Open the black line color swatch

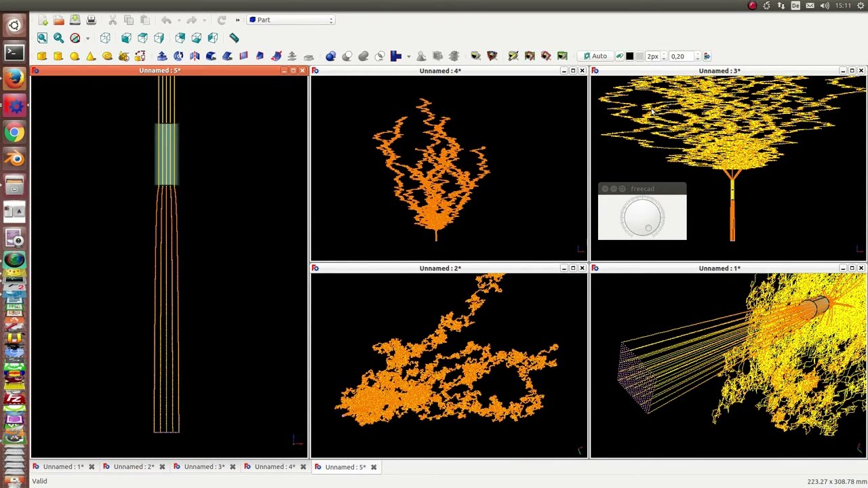(x=629, y=56)
